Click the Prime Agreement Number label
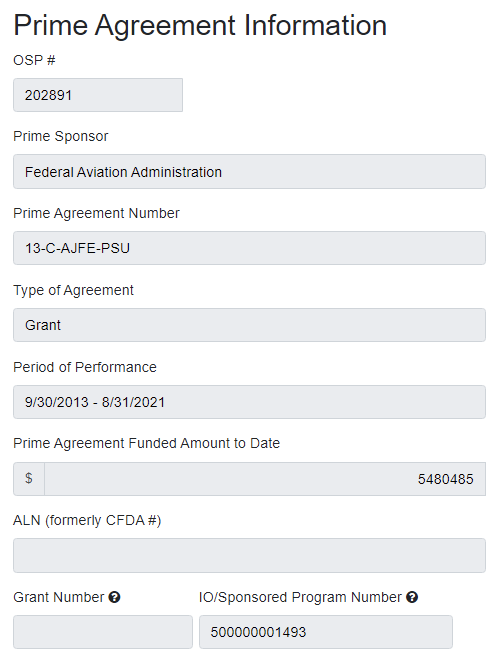The height and width of the screenshot is (661, 500). pos(96,213)
